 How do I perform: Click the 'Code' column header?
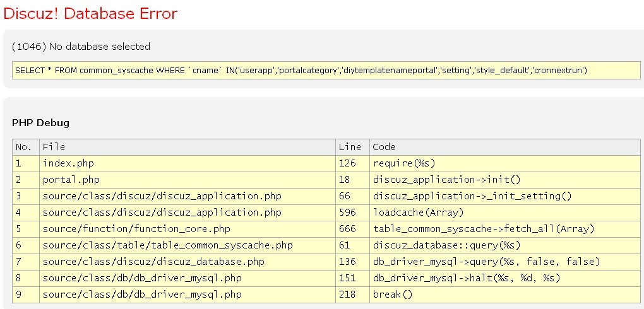pos(504,147)
